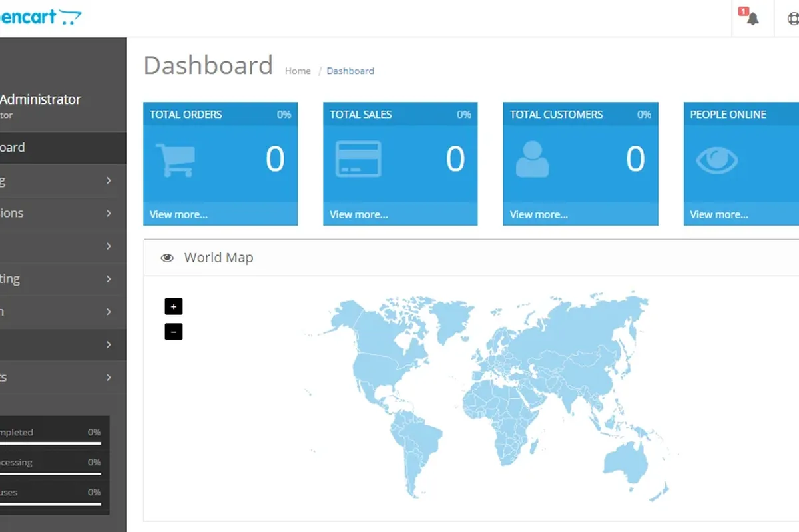Click the orders processing progress bar
The width and height of the screenshot is (799, 532).
pyautogui.click(x=51, y=473)
